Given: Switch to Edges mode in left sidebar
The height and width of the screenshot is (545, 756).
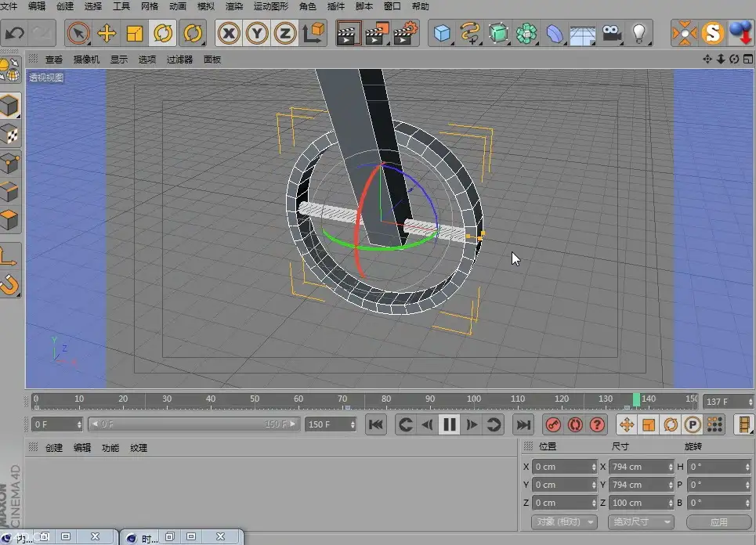Looking at the screenshot, I should tap(10, 192).
